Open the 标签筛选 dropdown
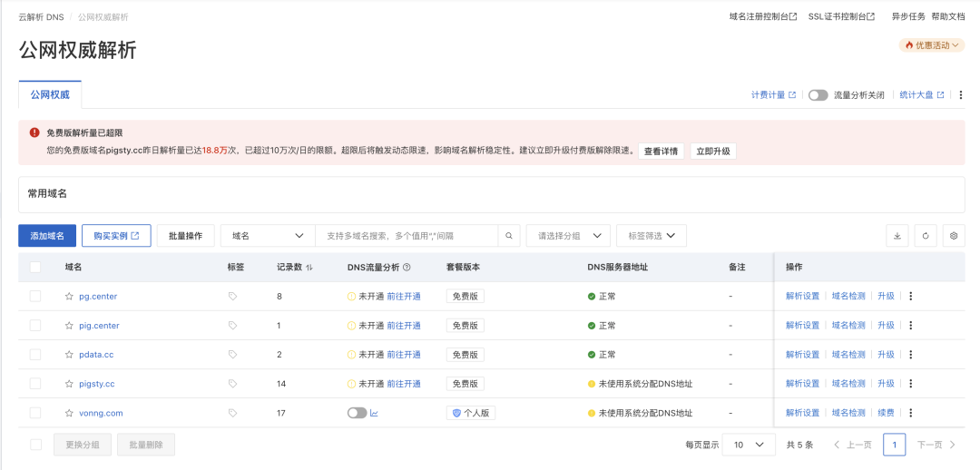The height and width of the screenshot is (470, 980). pyautogui.click(x=652, y=236)
